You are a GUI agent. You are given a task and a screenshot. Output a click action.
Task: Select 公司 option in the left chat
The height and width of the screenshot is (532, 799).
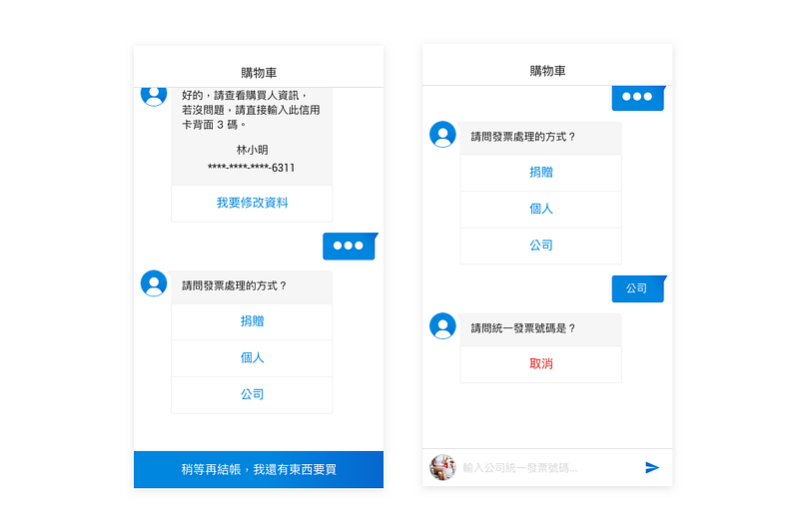point(252,394)
